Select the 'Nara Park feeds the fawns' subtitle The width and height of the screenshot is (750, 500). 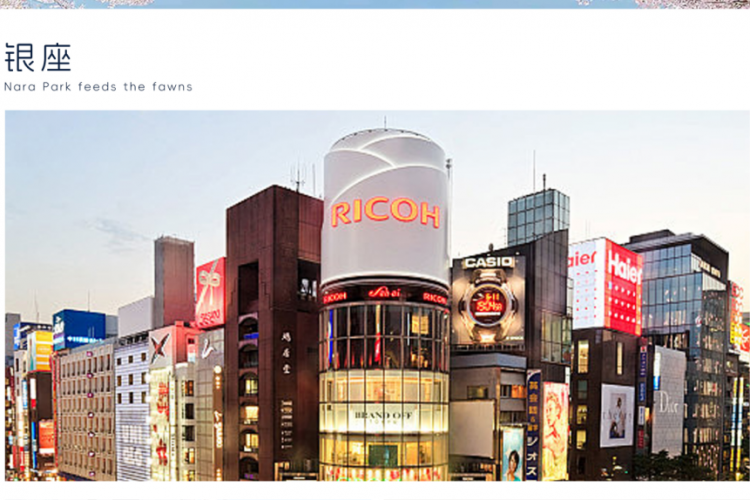[x=98, y=87]
